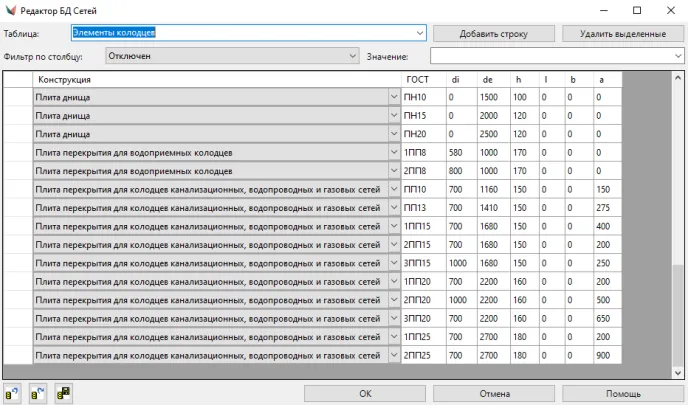Click the save database icon
688x405 pixels.
point(64,393)
